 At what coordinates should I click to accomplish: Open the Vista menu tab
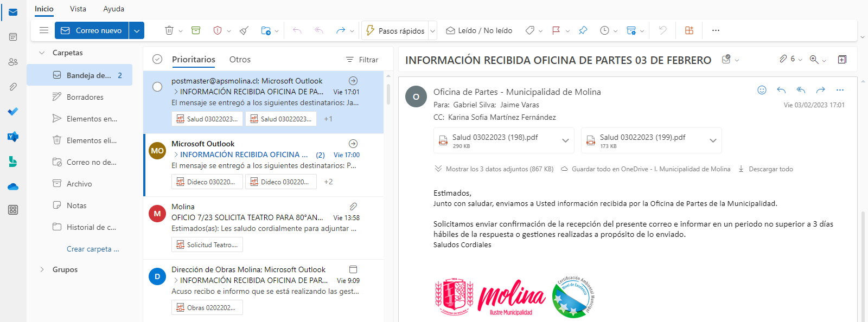click(78, 9)
